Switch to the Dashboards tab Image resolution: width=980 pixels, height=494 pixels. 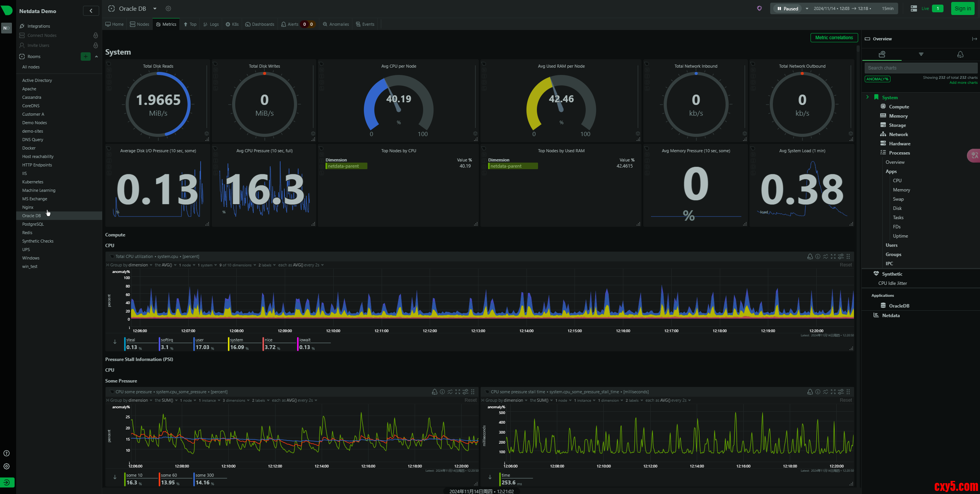[260, 24]
